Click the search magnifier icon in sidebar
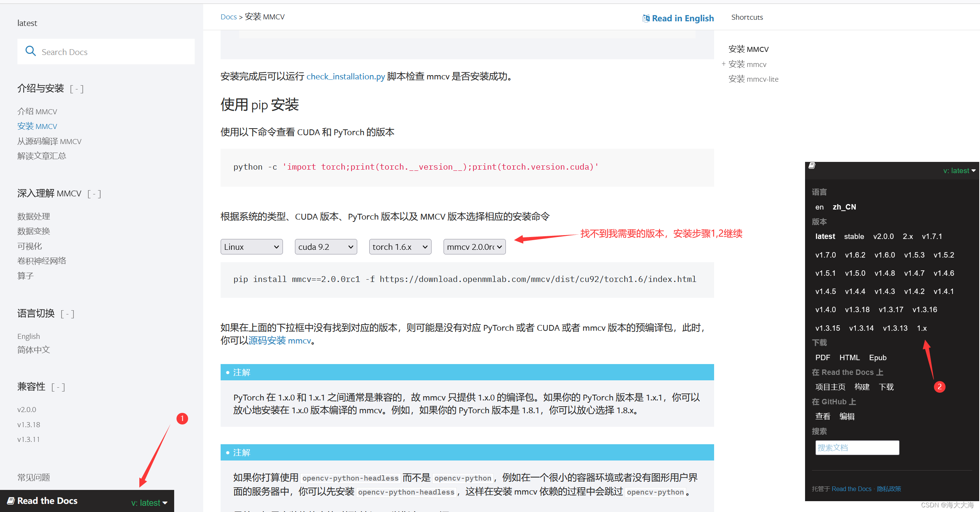The width and height of the screenshot is (980, 512). (31, 51)
